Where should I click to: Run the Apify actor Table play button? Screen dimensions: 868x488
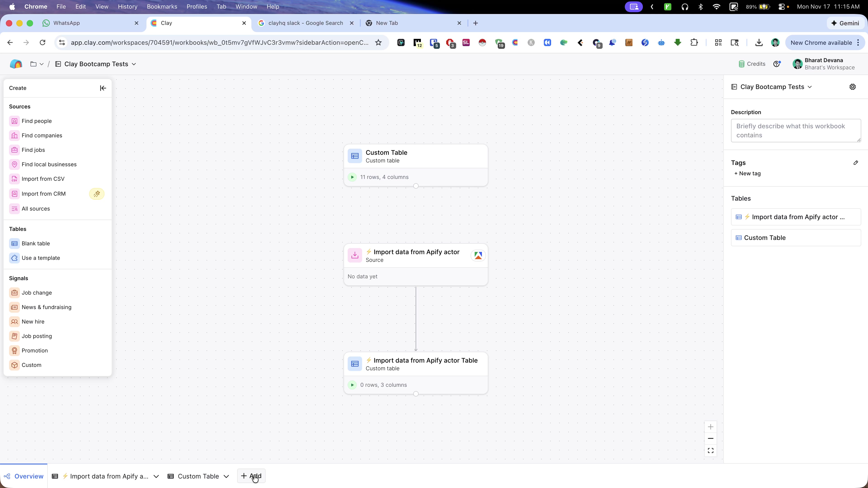tap(352, 385)
